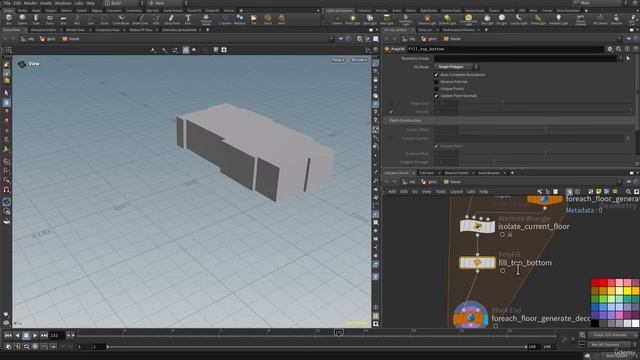
Task: Open the parameter pane gear menu
Action: point(610,49)
